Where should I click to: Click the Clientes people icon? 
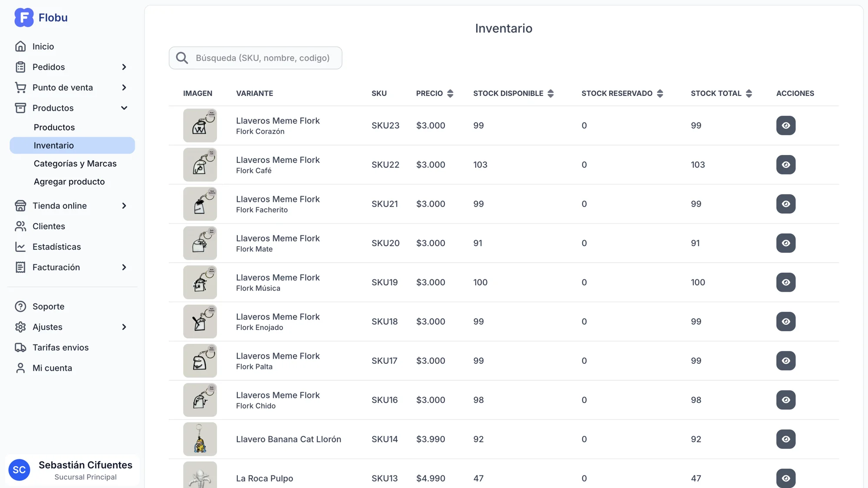click(20, 226)
